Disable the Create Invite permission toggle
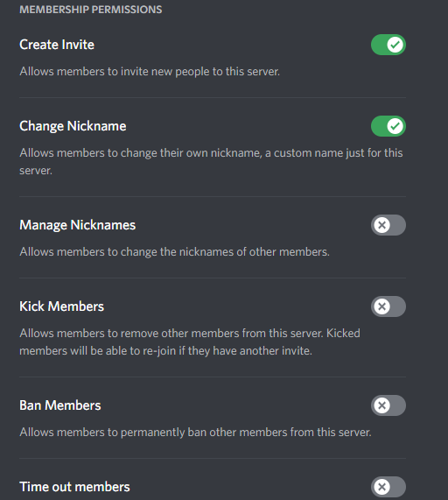Screen dimensions: 448x500 [x=388, y=45]
